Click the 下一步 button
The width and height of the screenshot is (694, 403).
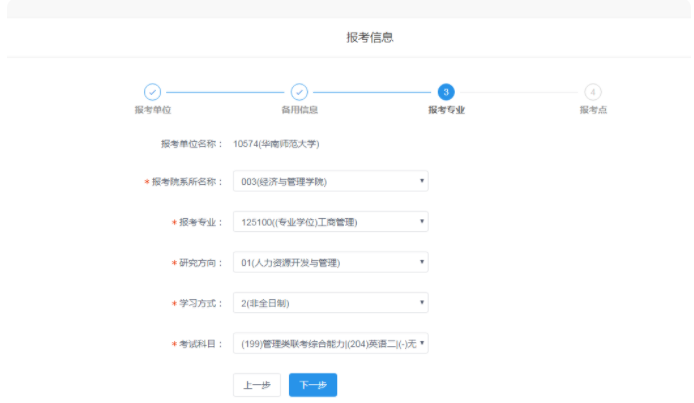coord(313,385)
